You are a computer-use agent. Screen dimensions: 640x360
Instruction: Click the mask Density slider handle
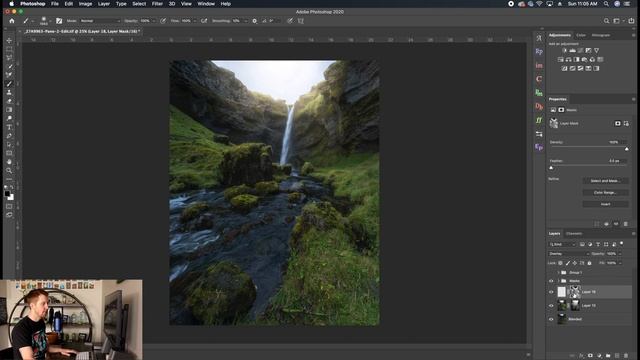click(627, 149)
